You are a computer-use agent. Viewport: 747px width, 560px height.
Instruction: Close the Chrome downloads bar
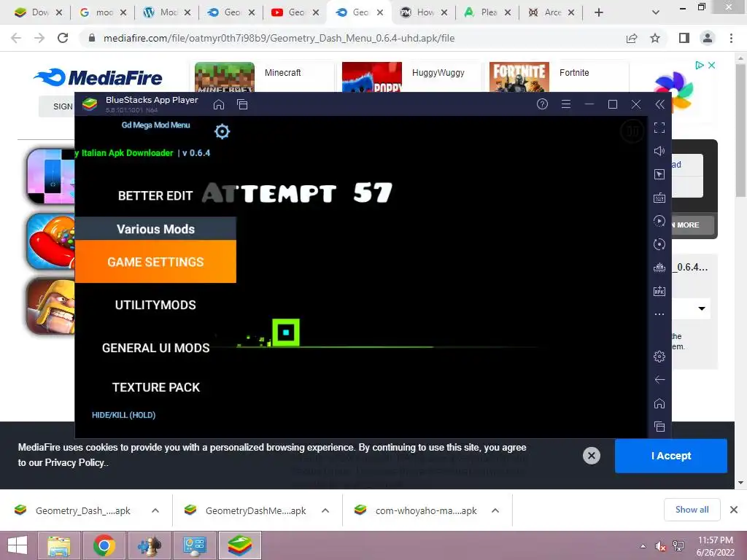(734, 510)
